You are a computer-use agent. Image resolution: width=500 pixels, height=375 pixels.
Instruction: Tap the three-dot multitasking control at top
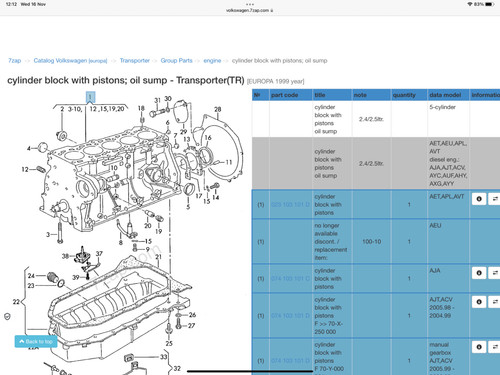click(250, 4)
